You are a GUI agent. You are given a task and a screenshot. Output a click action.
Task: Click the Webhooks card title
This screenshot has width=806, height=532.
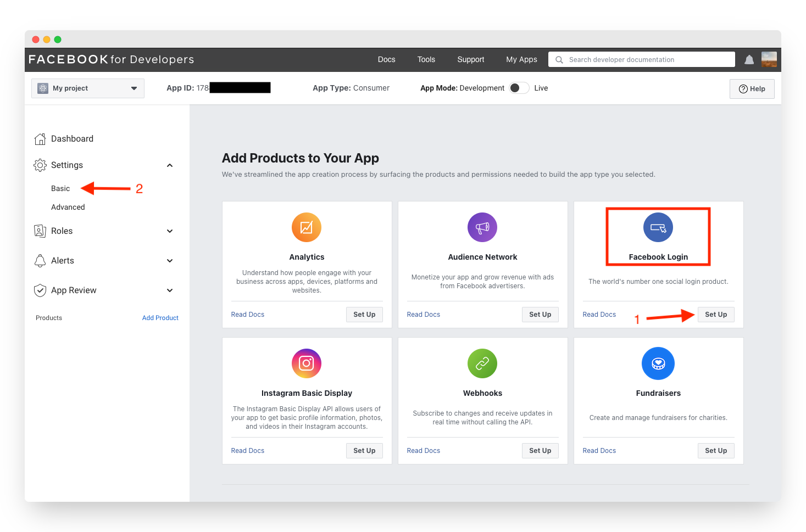[482, 393]
